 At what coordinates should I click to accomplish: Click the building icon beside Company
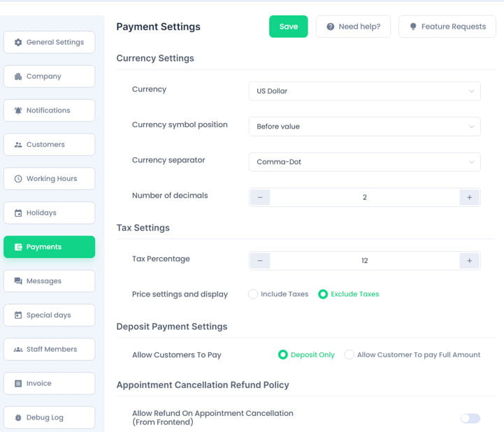tap(18, 76)
